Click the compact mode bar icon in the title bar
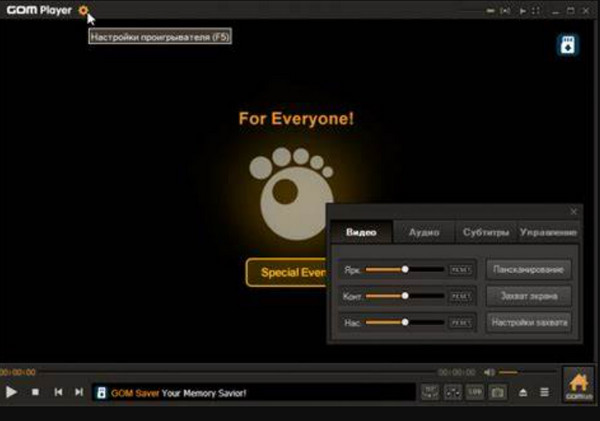 [x=490, y=11]
